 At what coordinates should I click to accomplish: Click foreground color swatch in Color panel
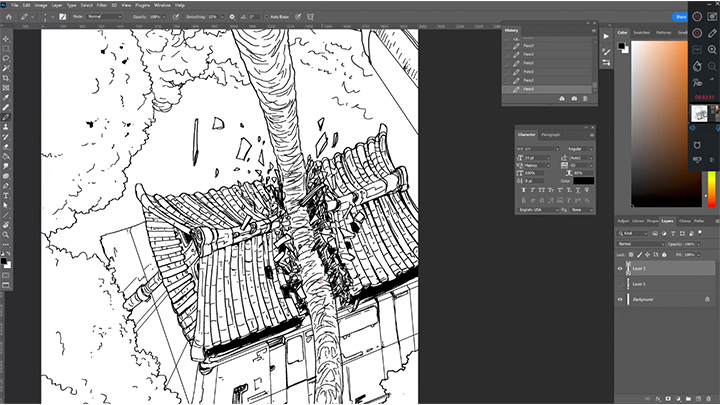pyautogui.click(x=621, y=45)
